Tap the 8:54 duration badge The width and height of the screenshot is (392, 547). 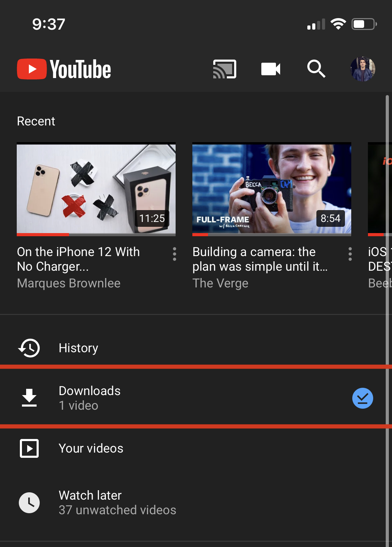[x=330, y=218]
